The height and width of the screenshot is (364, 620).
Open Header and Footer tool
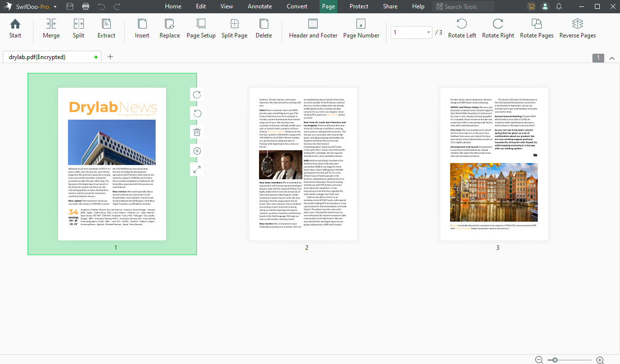(313, 29)
